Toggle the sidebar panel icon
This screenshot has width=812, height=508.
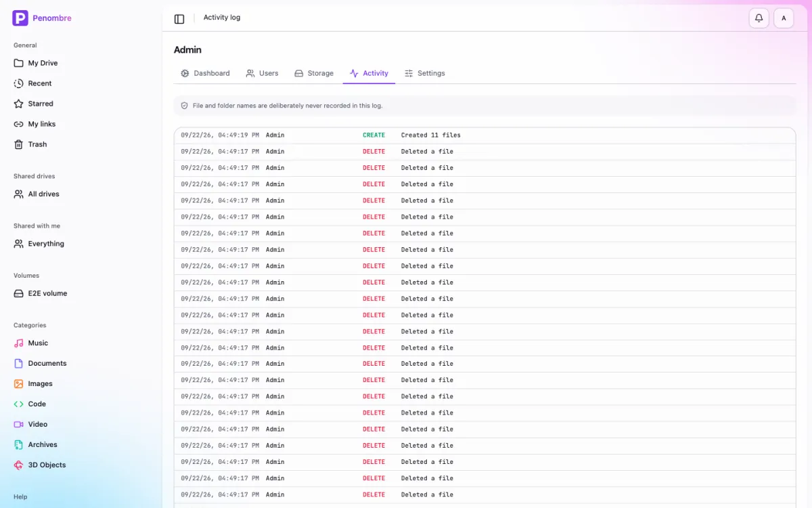click(179, 19)
